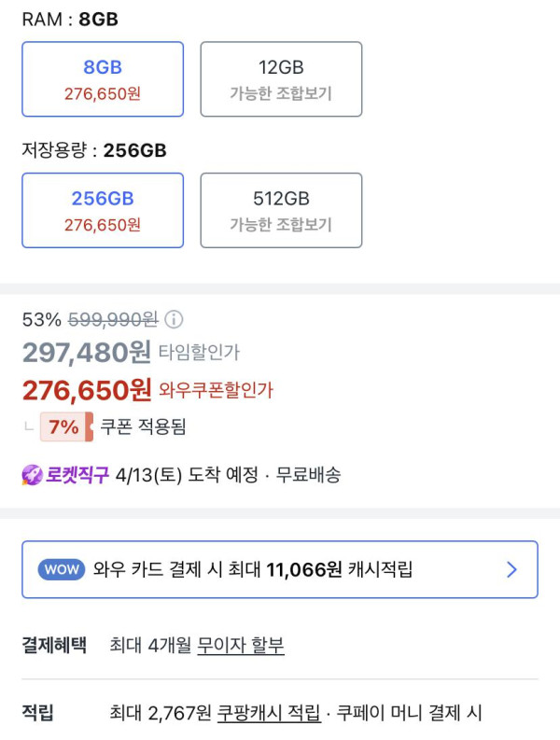560x740 pixels.
Task: Choose the 512GB storage option
Action: (281, 210)
